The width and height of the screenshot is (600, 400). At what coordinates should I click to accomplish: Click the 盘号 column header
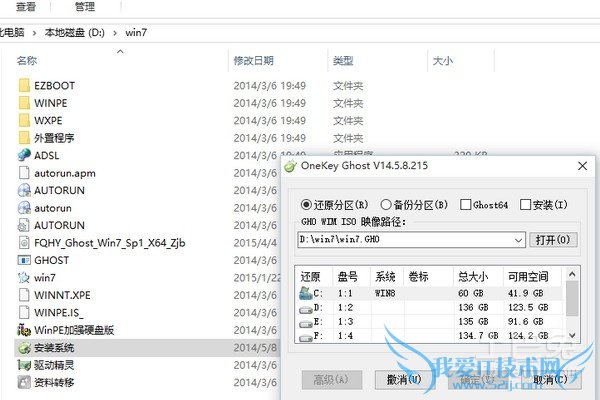347,276
